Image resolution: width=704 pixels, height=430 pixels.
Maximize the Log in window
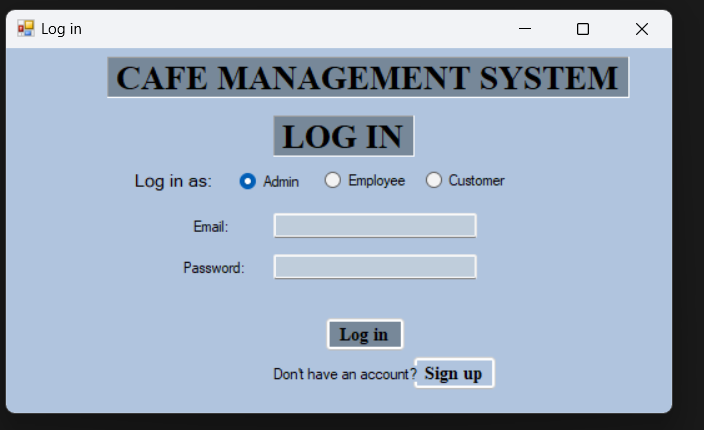click(583, 29)
